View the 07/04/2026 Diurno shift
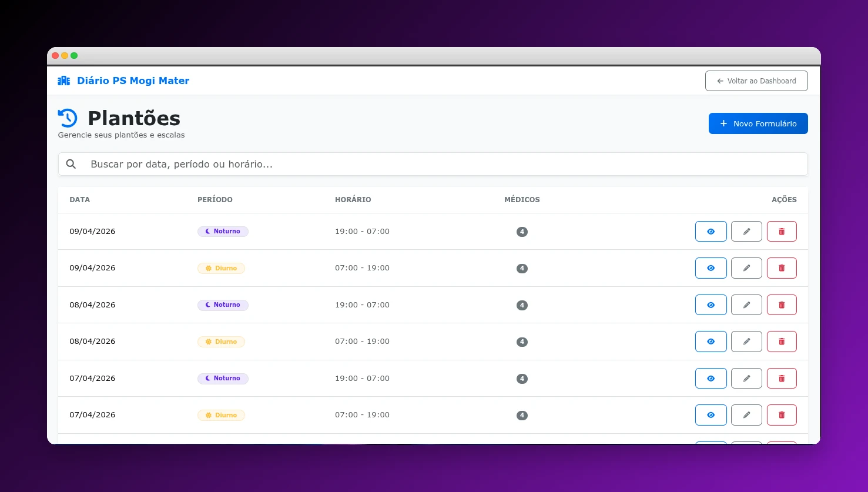This screenshot has height=492, width=868. click(x=711, y=415)
